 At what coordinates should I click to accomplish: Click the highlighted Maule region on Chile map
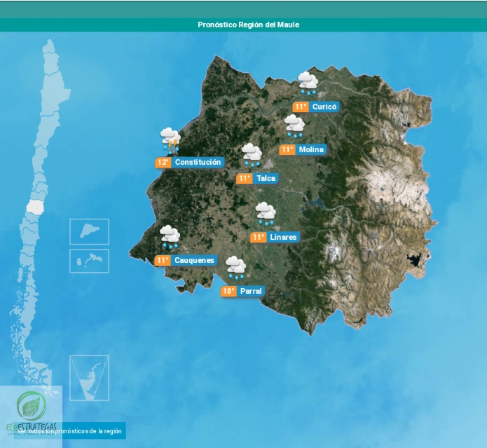pyautogui.click(x=34, y=207)
